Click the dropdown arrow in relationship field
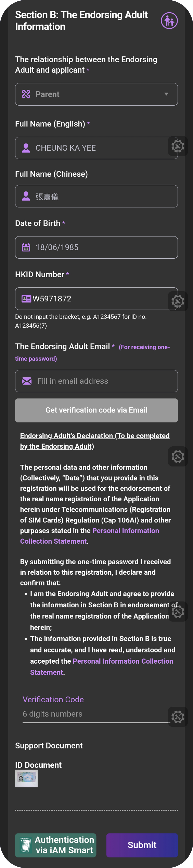The width and height of the screenshot is (193, 868). [x=166, y=94]
